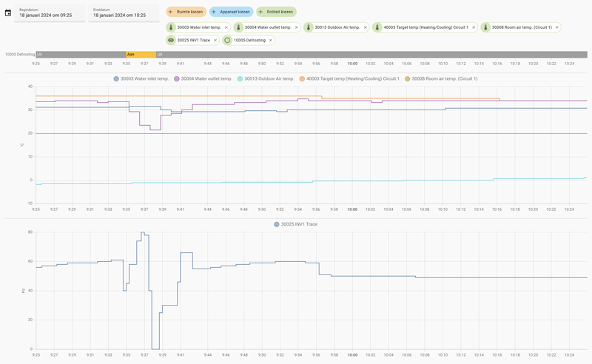Toggle 30004 Water outlet temp. legend series

point(203,78)
